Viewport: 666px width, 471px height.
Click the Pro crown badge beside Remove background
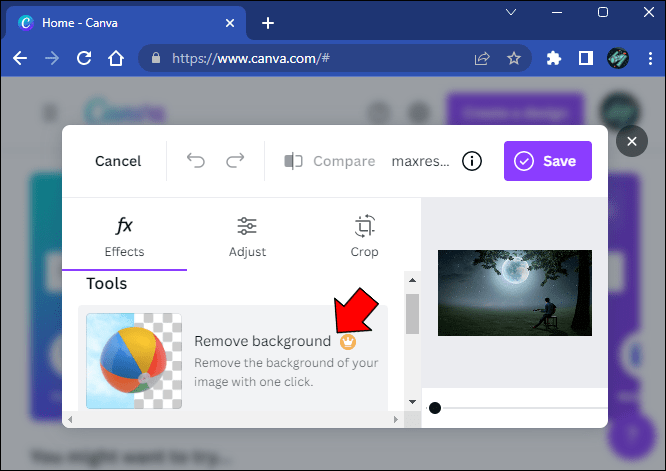pos(348,341)
